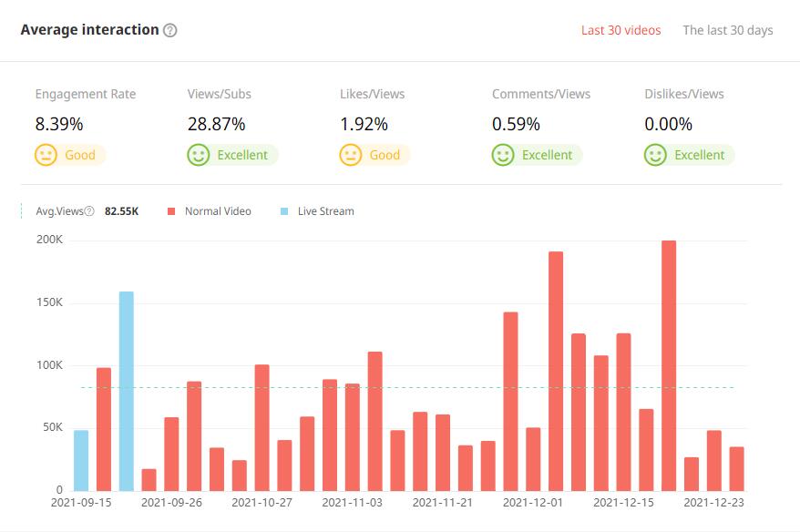Switch to The last 30 days tab
This screenshot has width=800, height=532.
[x=727, y=30]
